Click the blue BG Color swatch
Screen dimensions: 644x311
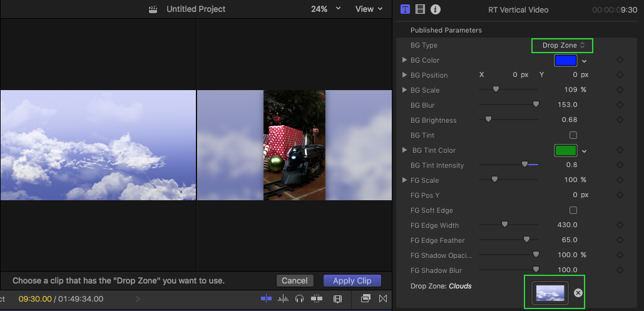pyautogui.click(x=565, y=61)
